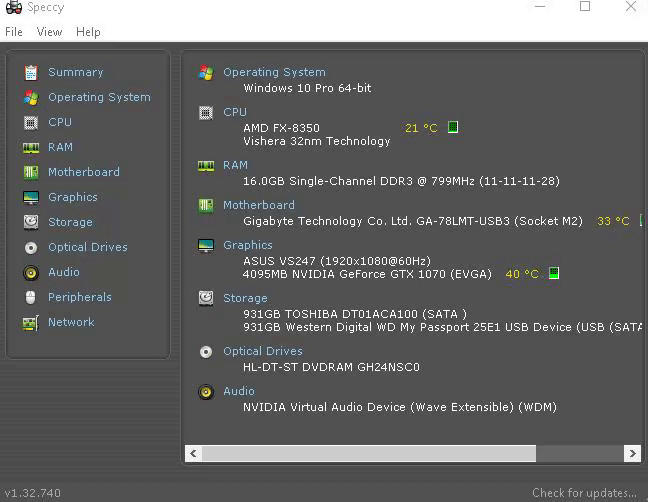Click disc icon beside Optical Drives heading in main panel

[x=206, y=352]
